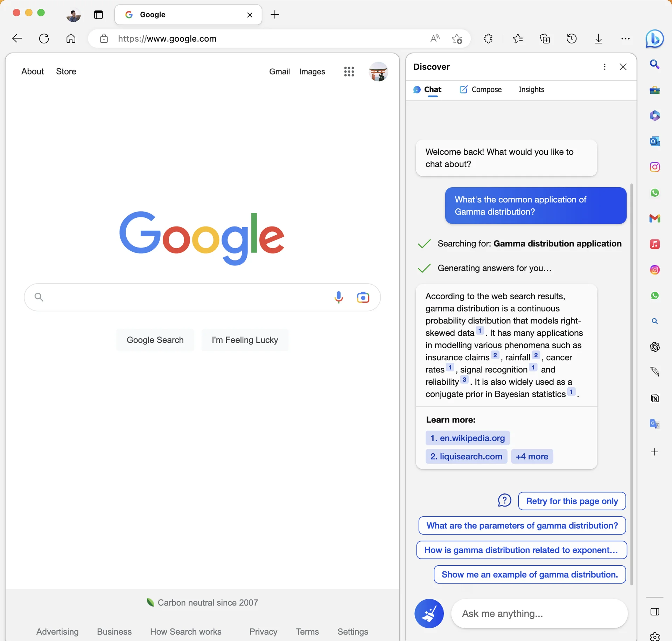Open Microsoft 365 from the sidebar

(654, 116)
